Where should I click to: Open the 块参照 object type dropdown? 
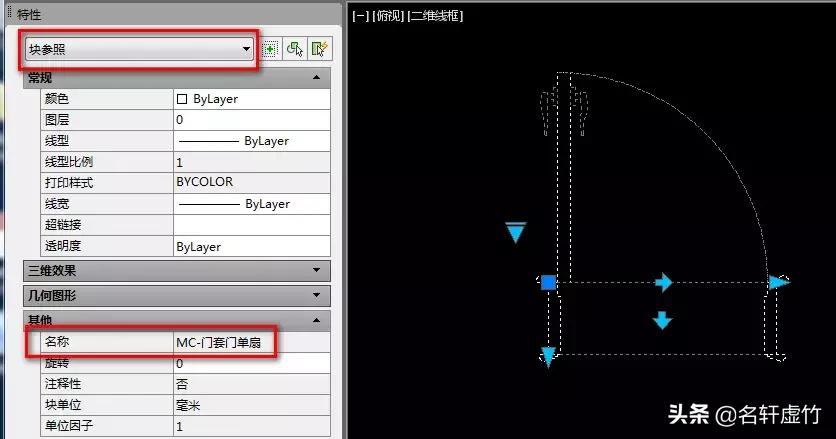click(x=139, y=50)
